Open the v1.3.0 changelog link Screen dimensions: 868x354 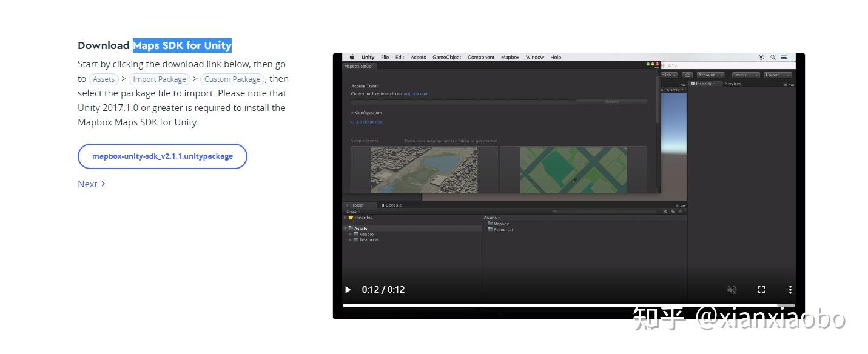pos(366,122)
